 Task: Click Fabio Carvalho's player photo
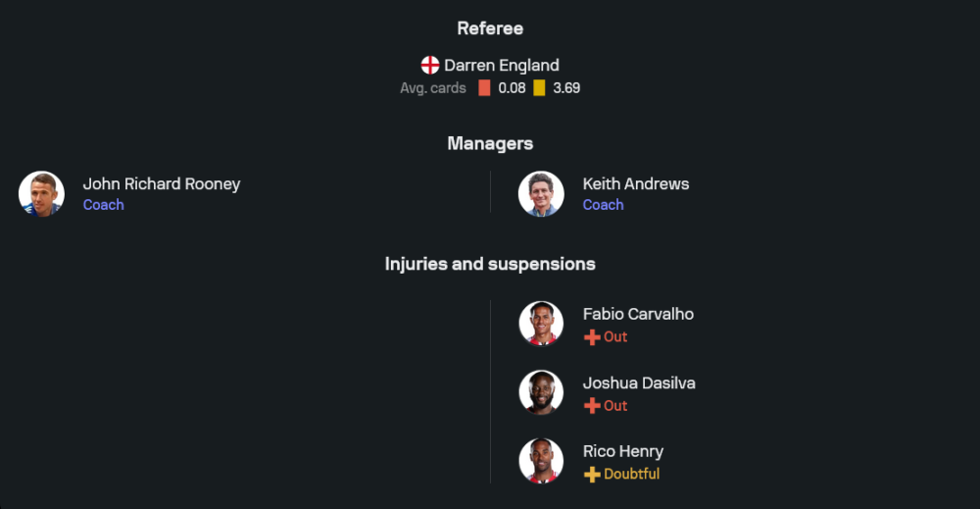(541, 324)
